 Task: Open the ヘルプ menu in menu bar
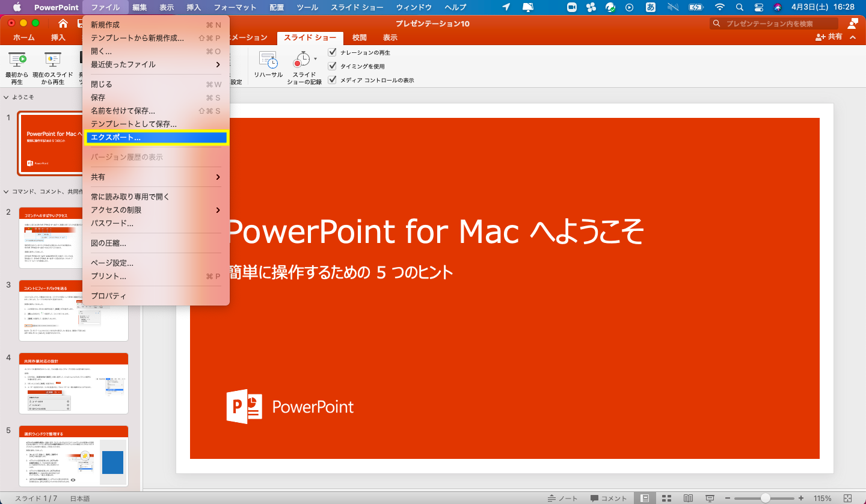[455, 7]
